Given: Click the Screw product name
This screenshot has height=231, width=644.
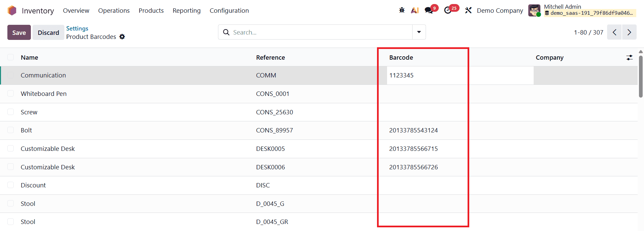Looking at the screenshot, I should point(29,112).
